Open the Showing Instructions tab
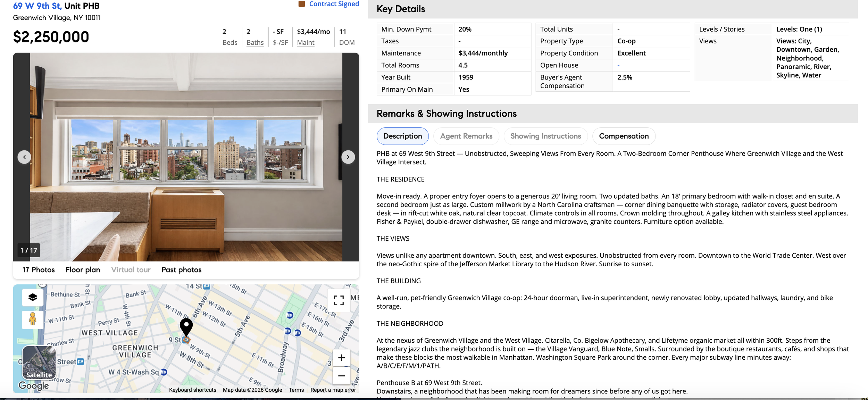The width and height of the screenshot is (868, 400). (x=545, y=136)
